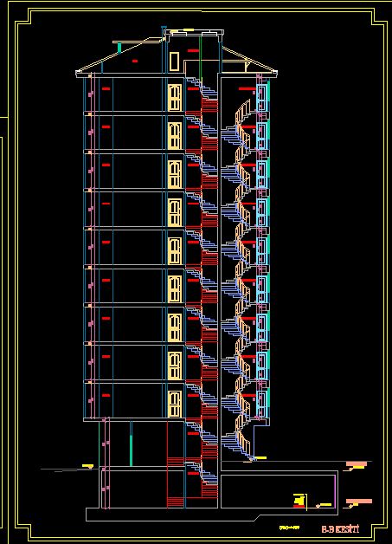Select the yellow level tag below spiral stair
This screenshot has height=544, width=392.
pyautogui.click(x=260, y=458)
